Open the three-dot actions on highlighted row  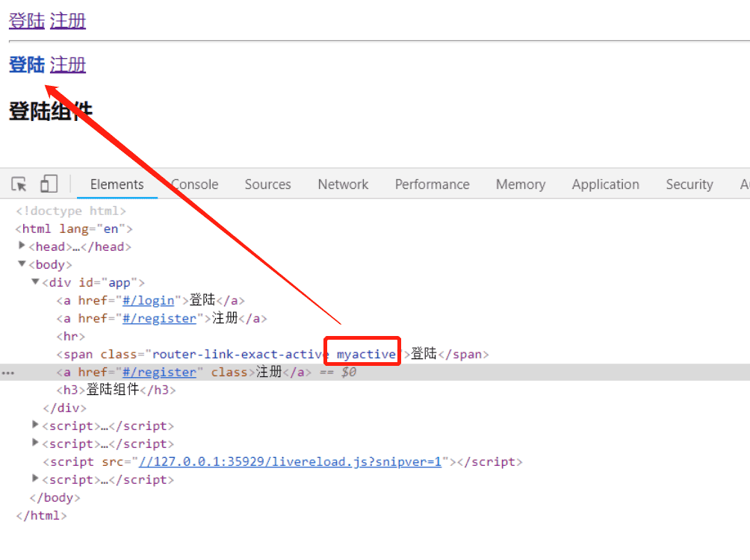pos(8,373)
